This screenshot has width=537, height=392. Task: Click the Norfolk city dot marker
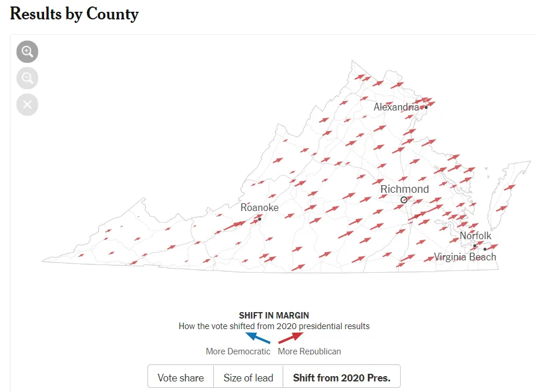[x=475, y=246]
